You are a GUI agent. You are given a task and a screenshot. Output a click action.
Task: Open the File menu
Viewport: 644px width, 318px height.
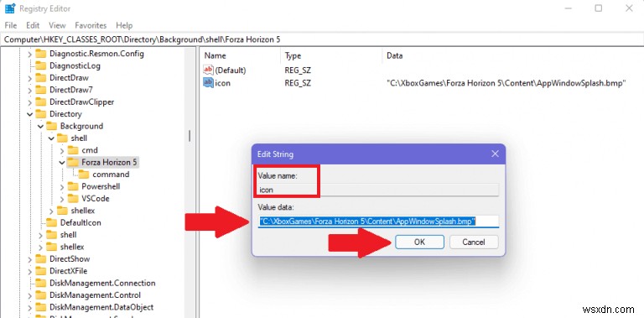click(x=11, y=25)
